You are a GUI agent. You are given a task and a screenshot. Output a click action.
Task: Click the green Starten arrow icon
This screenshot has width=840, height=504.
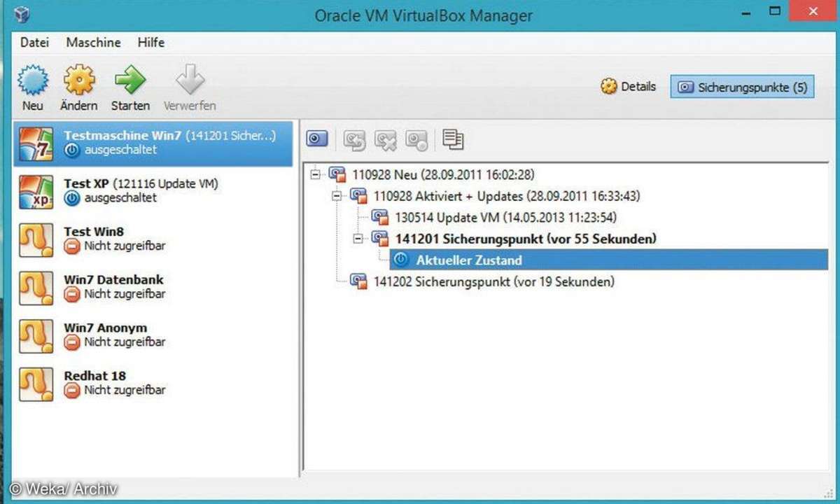tap(130, 79)
